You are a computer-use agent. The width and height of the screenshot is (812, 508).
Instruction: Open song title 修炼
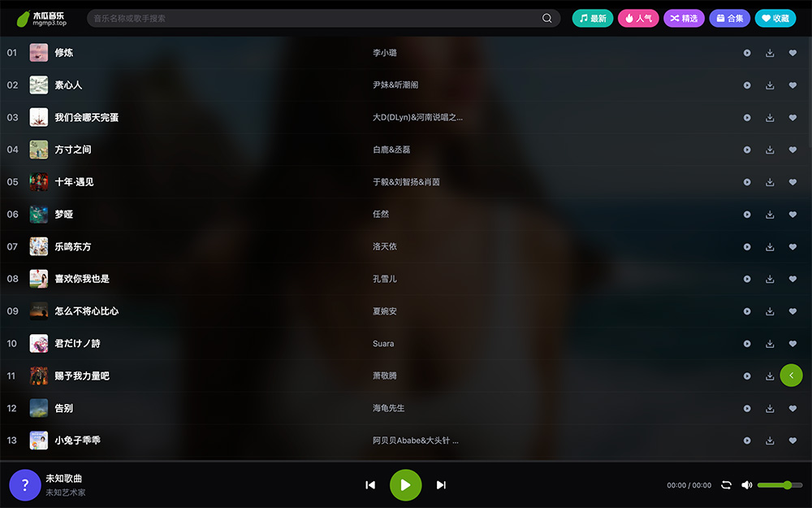tap(63, 53)
